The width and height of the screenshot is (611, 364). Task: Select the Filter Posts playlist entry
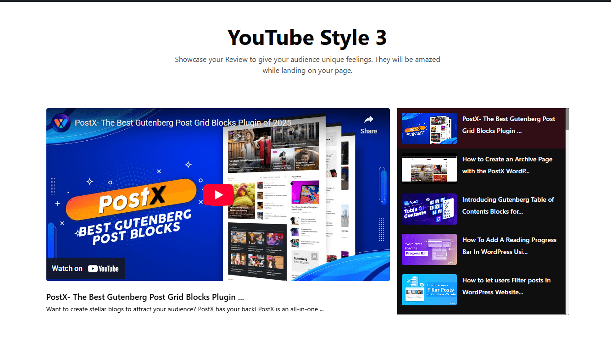coord(506,286)
